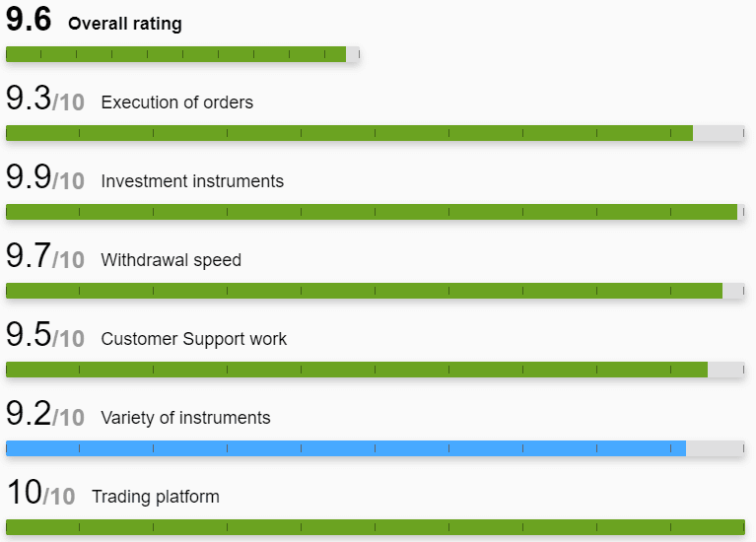Click the Customer Support work label

[x=194, y=339]
